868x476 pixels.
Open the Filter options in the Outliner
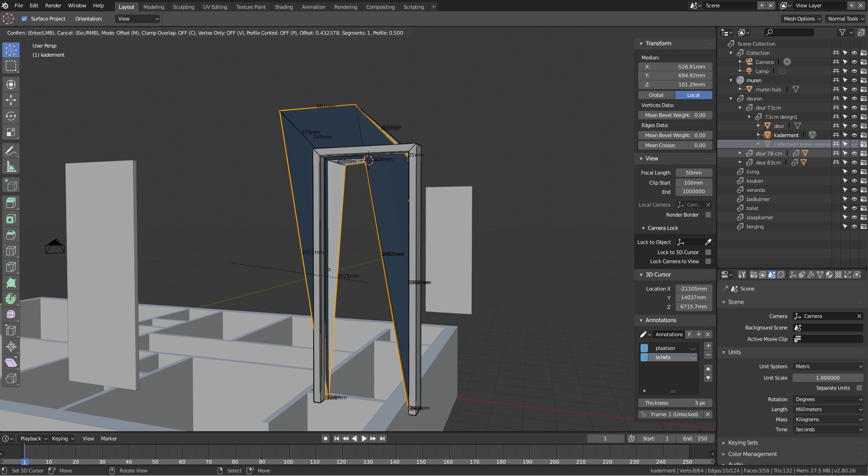point(842,32)
